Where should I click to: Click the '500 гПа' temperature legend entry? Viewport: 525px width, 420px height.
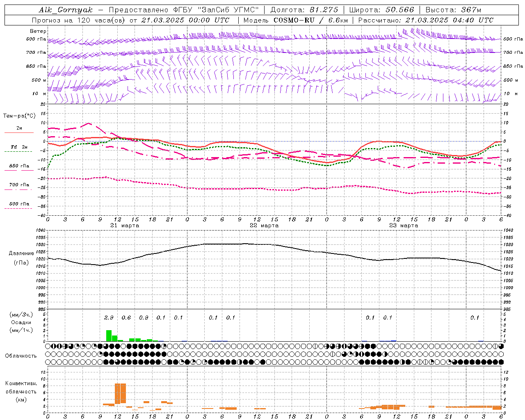coord(19,204)
